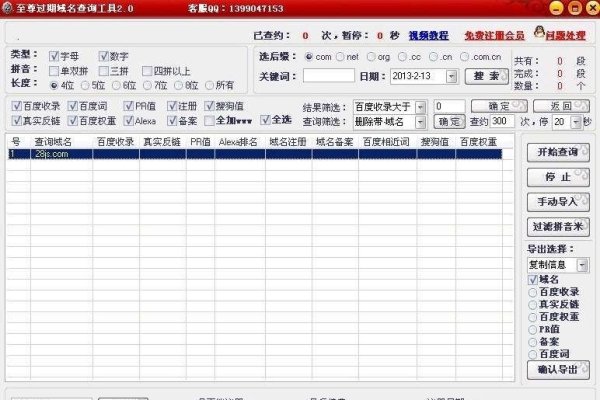
Task: Select the com suffix radio button
Action: click(x=309, y=57)
